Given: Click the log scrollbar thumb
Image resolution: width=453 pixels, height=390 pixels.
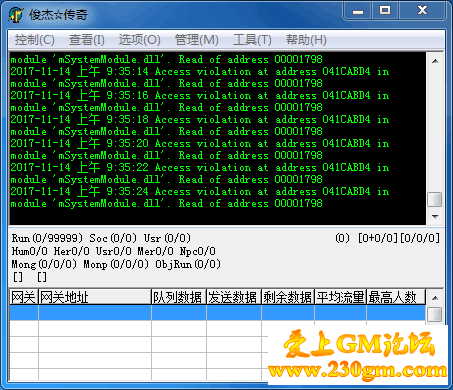Looking at the screenshot, I should point(435,200).
